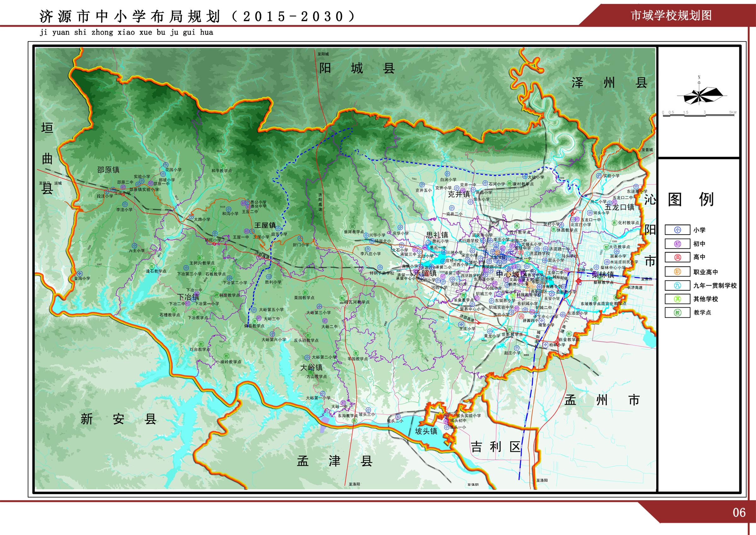
Task: Click the 九年一贯制学校 symbol in the legend
Action: coord(677,285)
